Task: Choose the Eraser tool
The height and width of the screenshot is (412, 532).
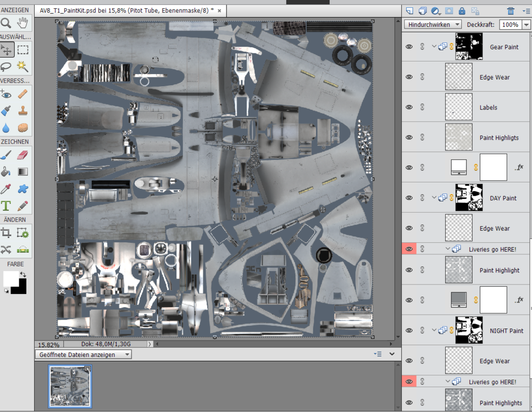Action: click(x=23, y=155)
